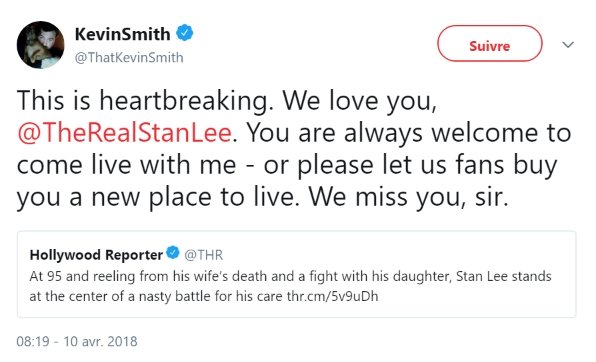Click the tweet text 'This is heartbreaking'
The image size is (596, 362).
[x=144, y=101]
